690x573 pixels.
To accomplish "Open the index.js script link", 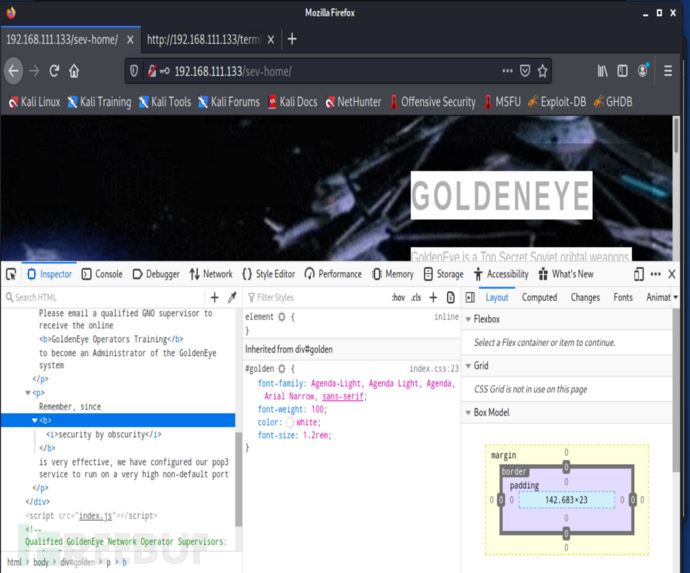I will pyautogui.click(x=95, y=516).
